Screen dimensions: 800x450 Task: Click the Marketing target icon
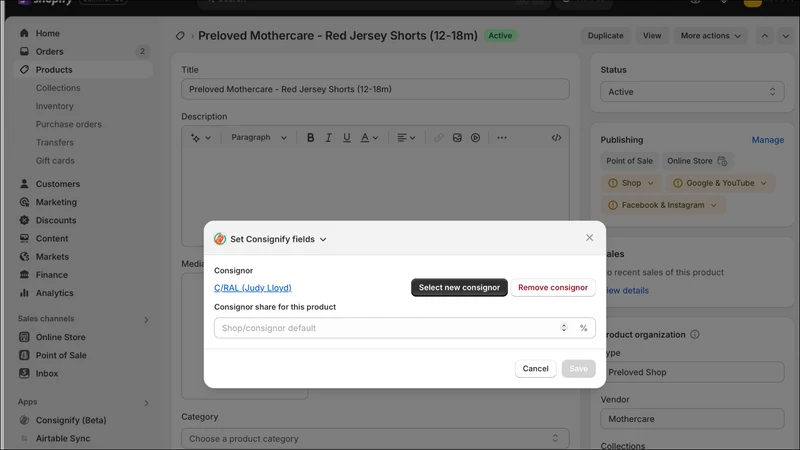[24, 202]
